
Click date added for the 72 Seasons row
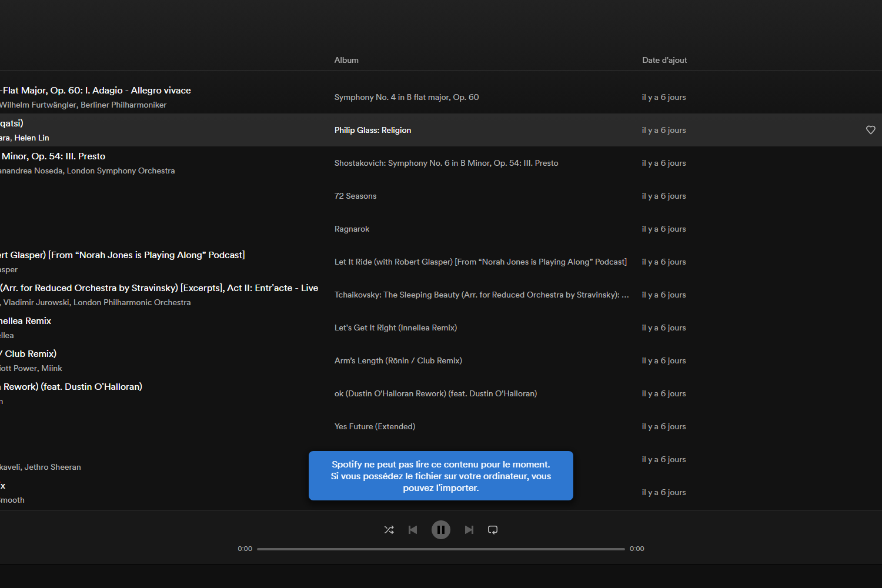tap(664, 196)
